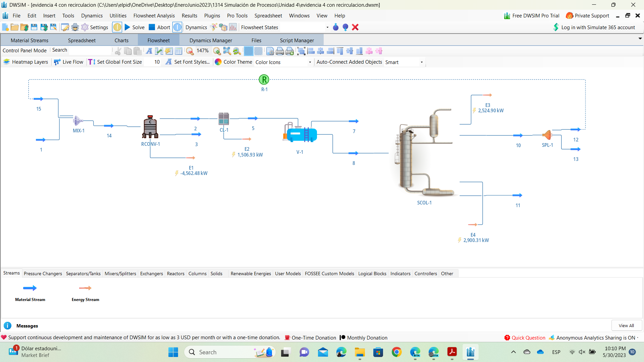The height and width of the screenshot is (362, 644).
Task: Switch to the Material Streams tab
Action: point(30,41)
